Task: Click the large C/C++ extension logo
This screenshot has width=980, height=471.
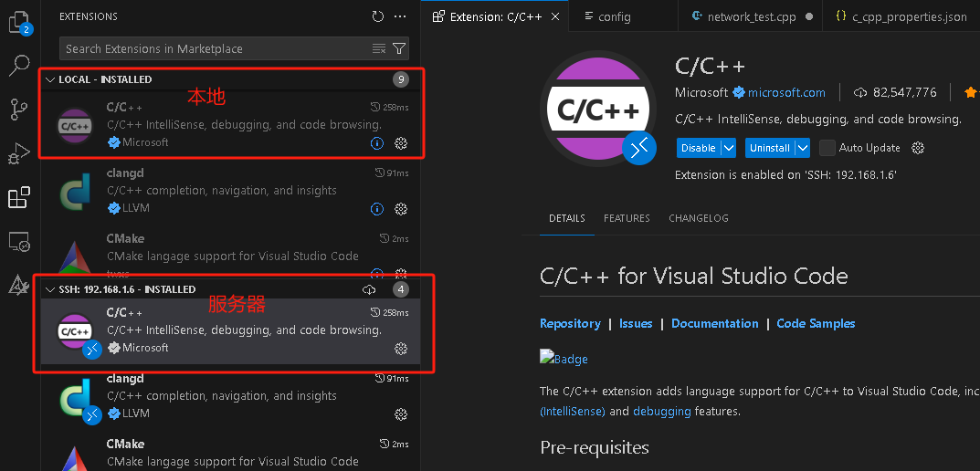Action: 599,110
